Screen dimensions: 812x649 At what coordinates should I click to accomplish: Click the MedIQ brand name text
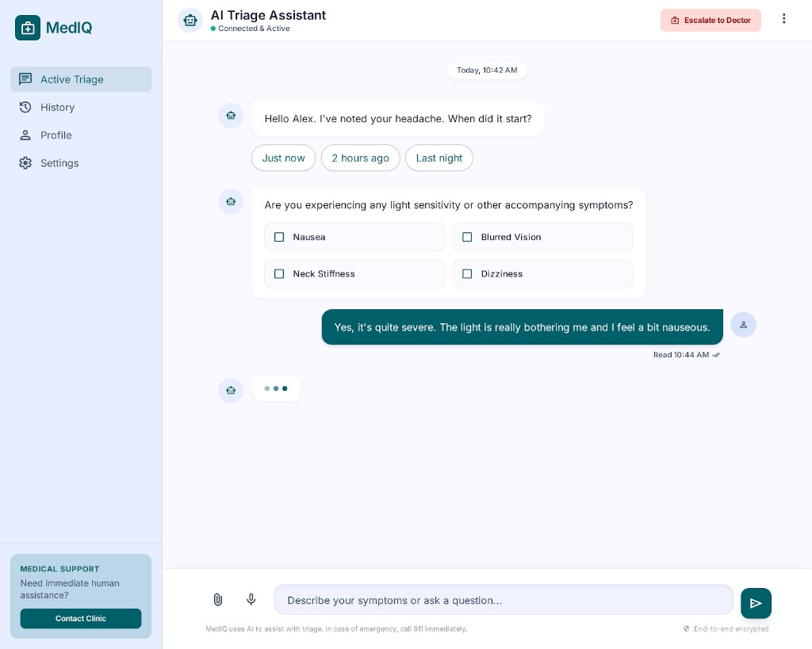69,28
